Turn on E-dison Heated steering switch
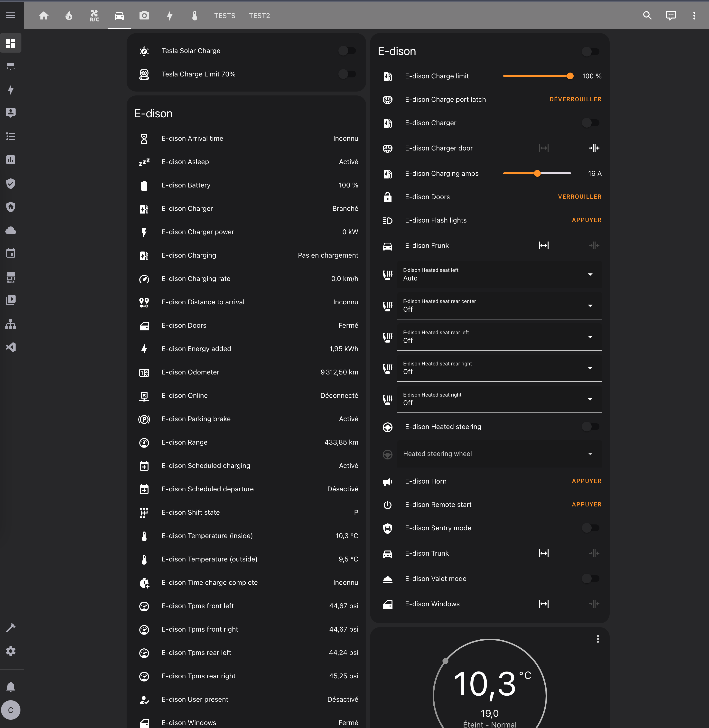709x728 pixels. pyautogui.click(x=591, y=427)
